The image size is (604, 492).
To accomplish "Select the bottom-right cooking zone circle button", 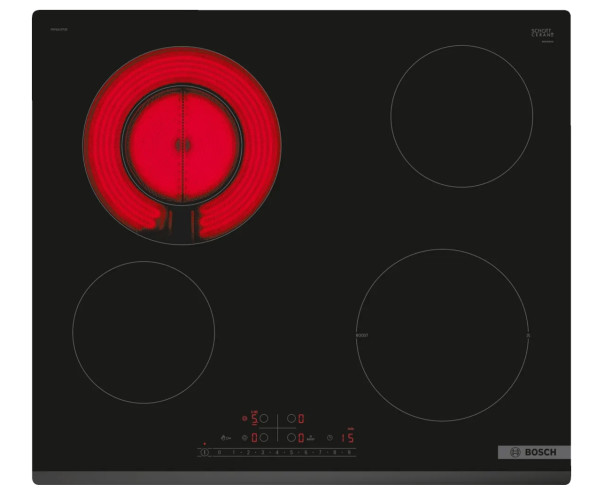I will (x=291, y=438).
